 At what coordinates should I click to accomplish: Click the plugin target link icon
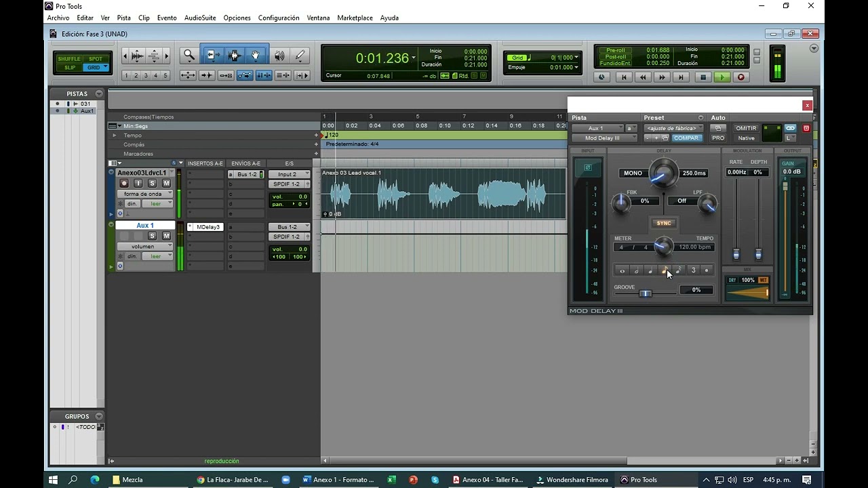[791, 128]
